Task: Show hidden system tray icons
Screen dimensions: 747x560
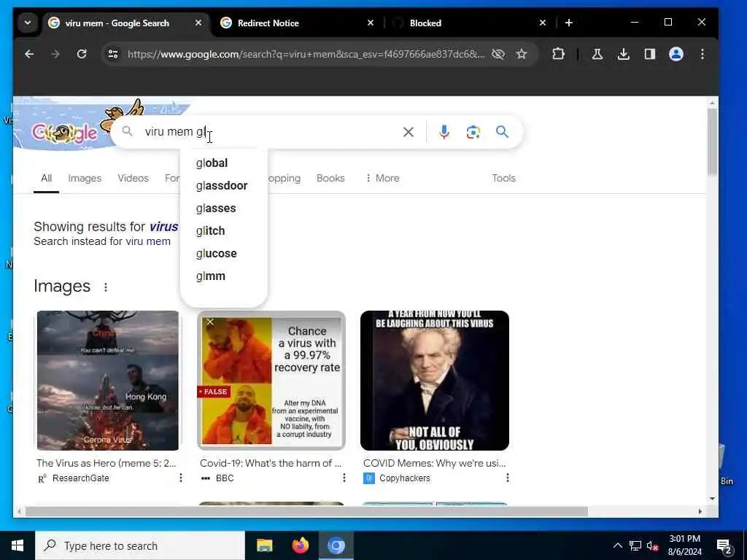Action: [x=617, y=545]
